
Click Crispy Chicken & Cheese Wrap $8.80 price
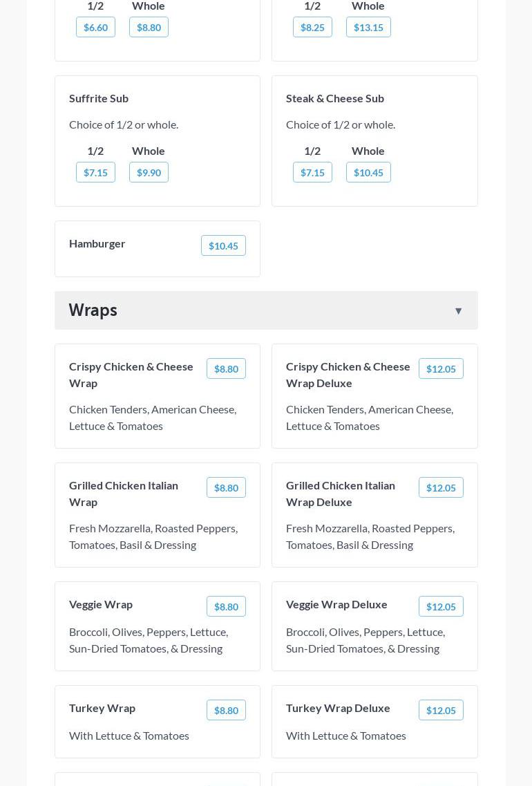tap(226, 368)
